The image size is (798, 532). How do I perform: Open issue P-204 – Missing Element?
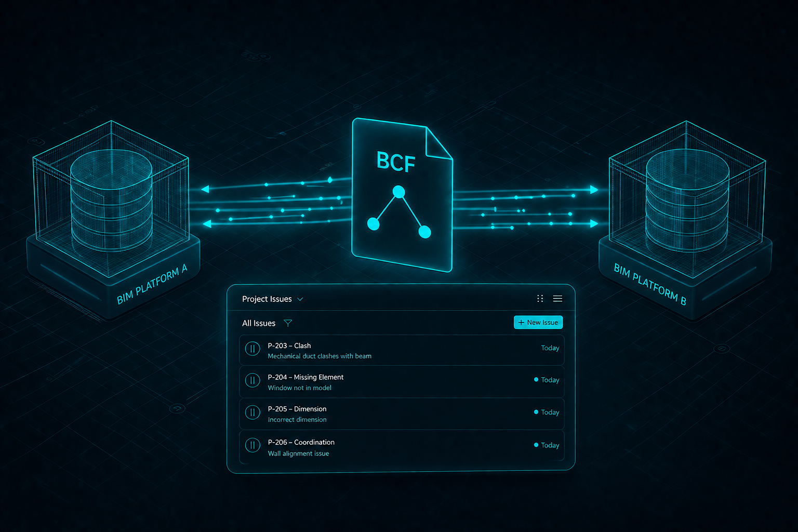402,382
